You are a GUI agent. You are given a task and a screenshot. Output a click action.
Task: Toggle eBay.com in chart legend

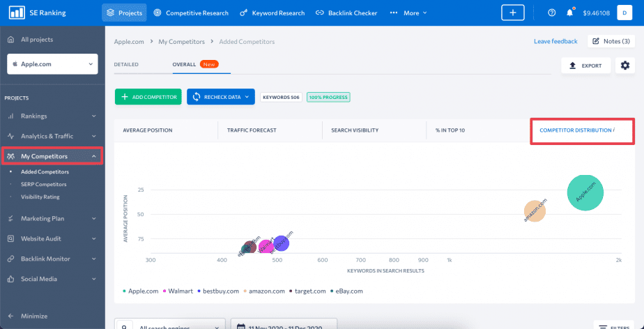(346, 291)
